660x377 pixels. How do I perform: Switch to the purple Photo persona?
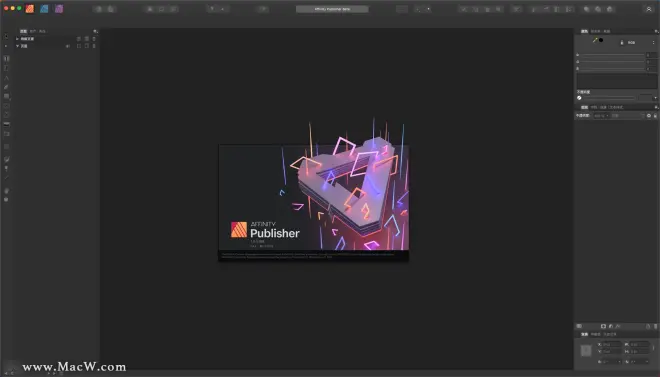(59, 8)
